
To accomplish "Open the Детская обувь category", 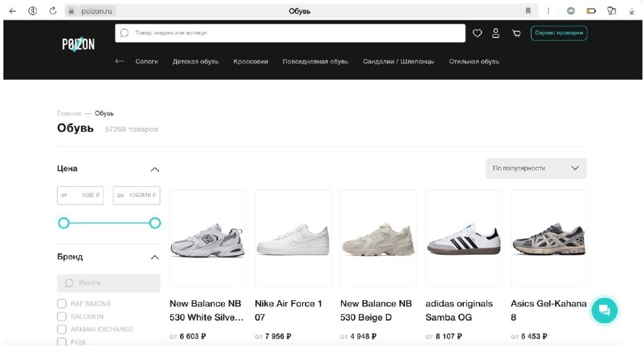I will [196, 62].
